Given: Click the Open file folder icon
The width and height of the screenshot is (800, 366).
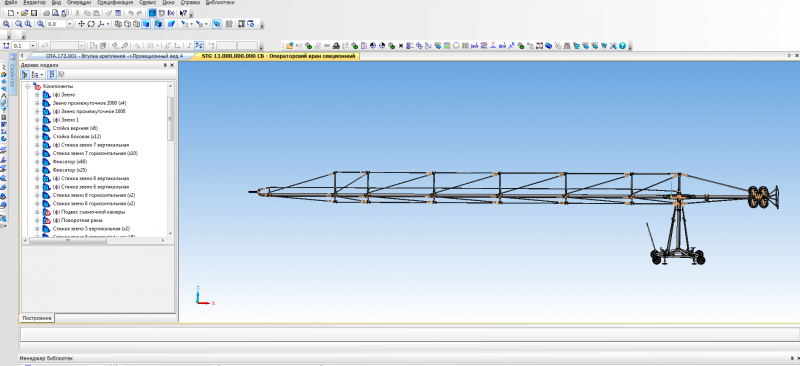Looking at the screenshot, I should pos(24,13).
